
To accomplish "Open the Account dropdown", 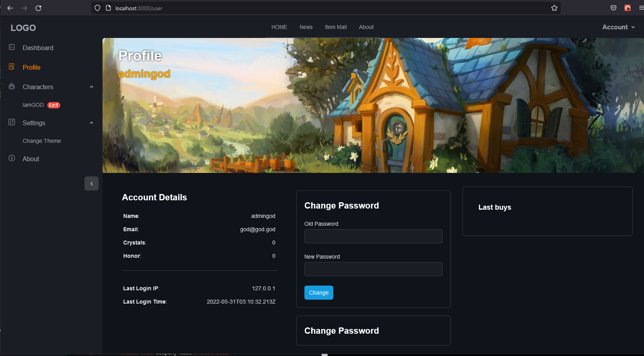I will coord(618,27).
